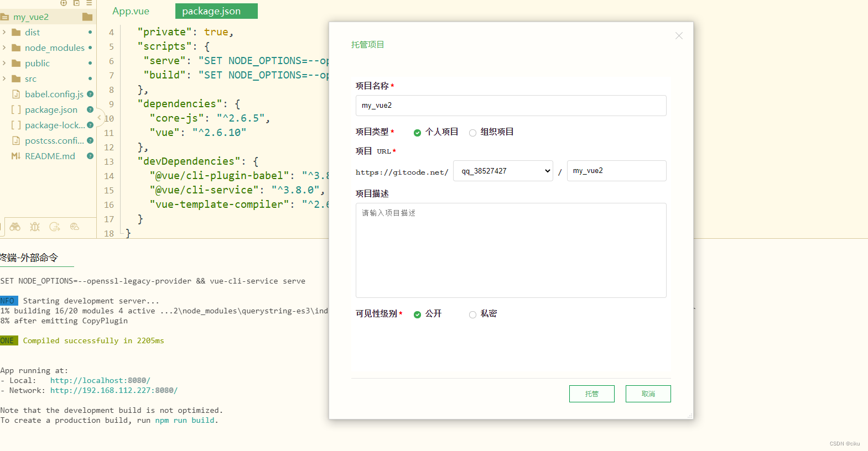Select the 个人项目 project type radio
Image resolution: width=868 pixels, height=451 pixels.
(417, 133)
